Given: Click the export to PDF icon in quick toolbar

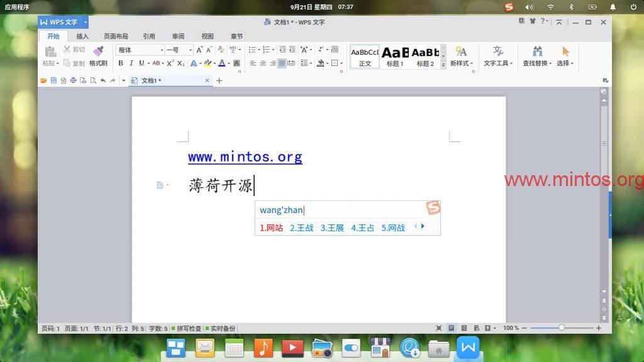Looking at the screenshot, I should (64, 80).
